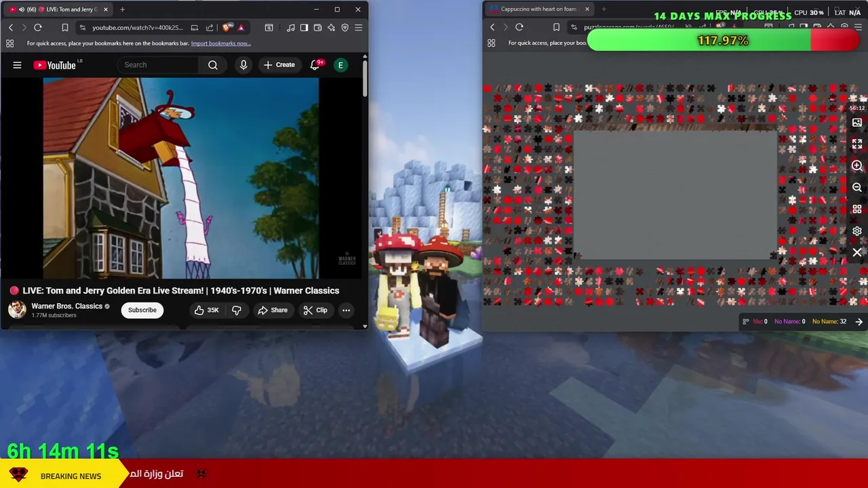Share the YouTube page from the address bar
The height and width of the screenshot is (488, 868).
pos(210,27)
